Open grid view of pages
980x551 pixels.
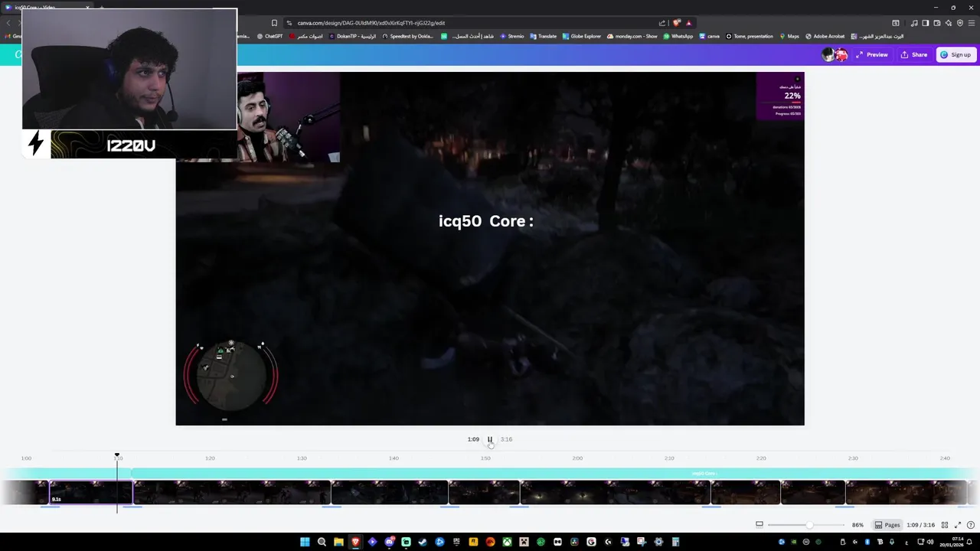coord(945,525)
